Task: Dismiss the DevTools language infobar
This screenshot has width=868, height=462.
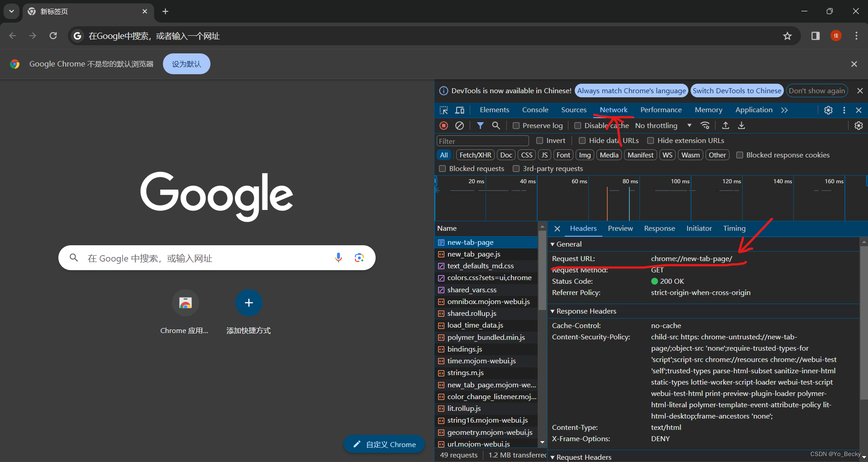Action: click(x=860, y=90)
